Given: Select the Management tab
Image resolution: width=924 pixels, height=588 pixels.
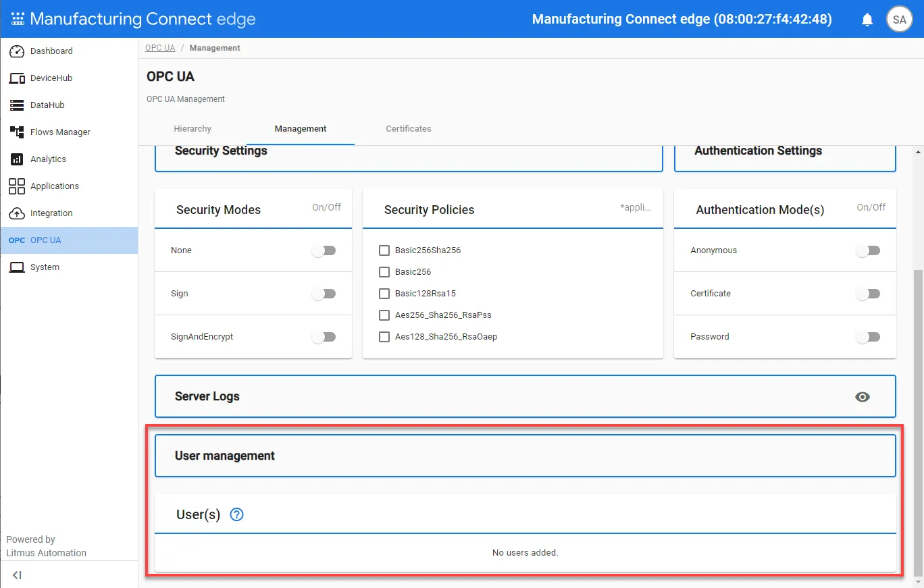Looking at the screenshot, I should (301, 129).
